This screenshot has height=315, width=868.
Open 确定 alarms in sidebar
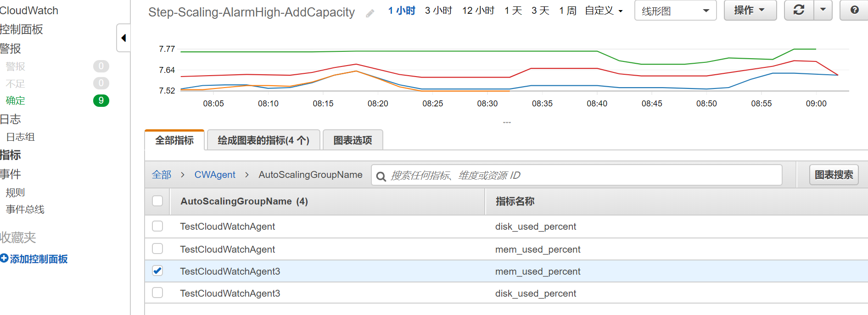click(x=16, y=100)
